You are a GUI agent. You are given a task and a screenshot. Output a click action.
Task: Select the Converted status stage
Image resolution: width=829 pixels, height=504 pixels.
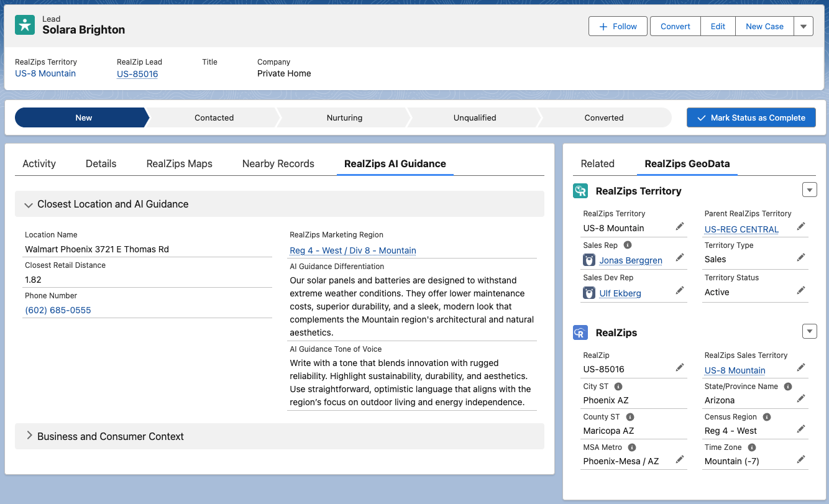(x=604, y=117)
